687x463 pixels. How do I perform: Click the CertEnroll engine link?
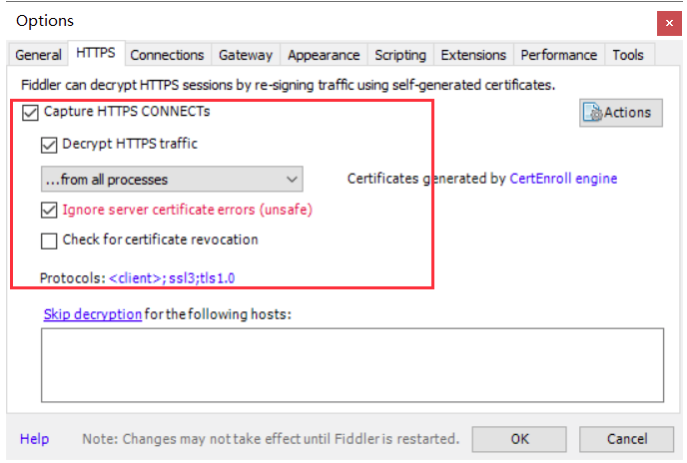[x=563, y=179]
